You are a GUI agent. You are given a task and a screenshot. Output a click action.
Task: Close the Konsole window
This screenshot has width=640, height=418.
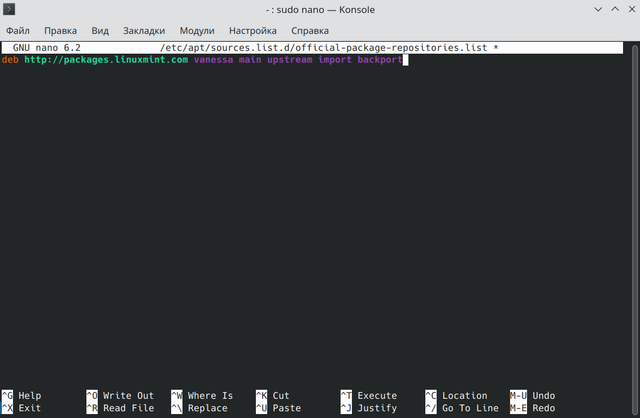(632, 9)
